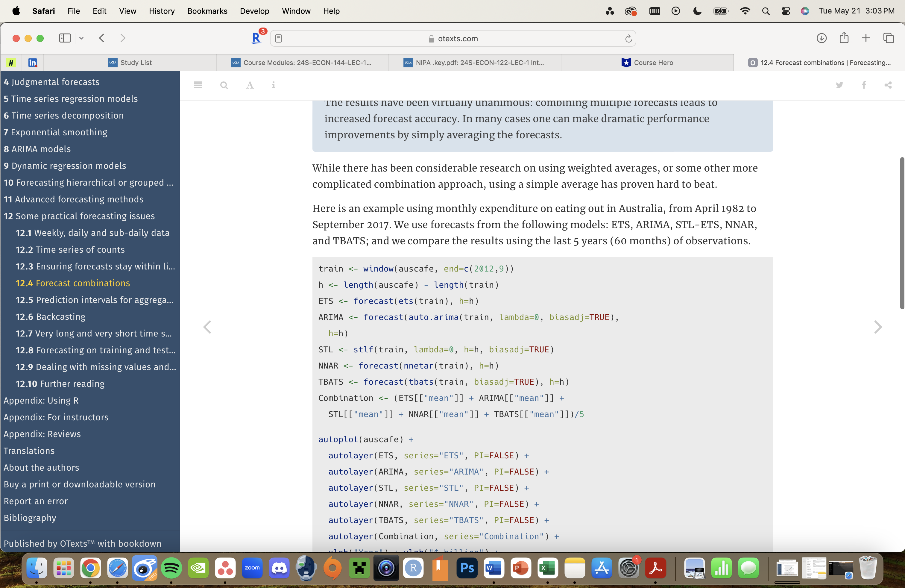Open the battery status menu
The height and width of the screenshot is (588, 905).
[x=721, y=11]
